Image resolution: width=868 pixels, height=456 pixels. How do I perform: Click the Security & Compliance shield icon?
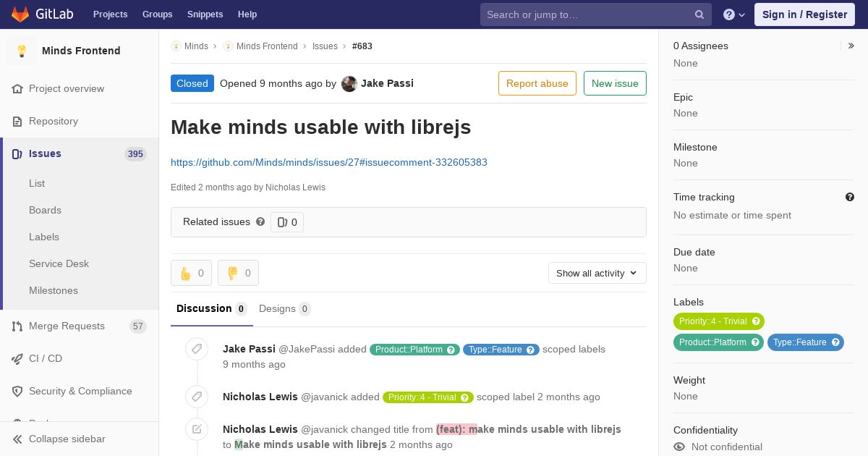tap(17, 391)
